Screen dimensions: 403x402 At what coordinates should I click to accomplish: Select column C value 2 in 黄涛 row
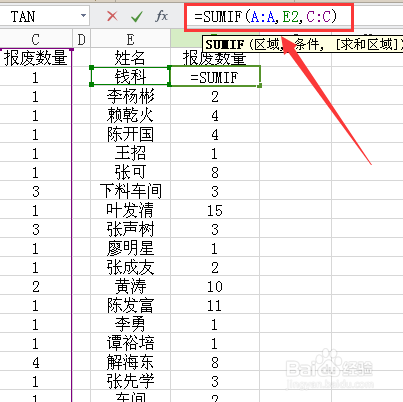pyautogui.click(x=36, y=286)
